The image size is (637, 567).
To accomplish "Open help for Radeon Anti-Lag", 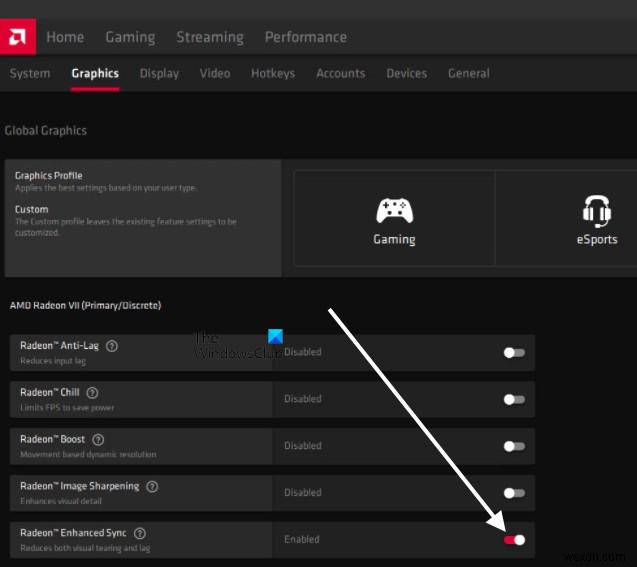I will pyautogui.click(x=112, y=346).
